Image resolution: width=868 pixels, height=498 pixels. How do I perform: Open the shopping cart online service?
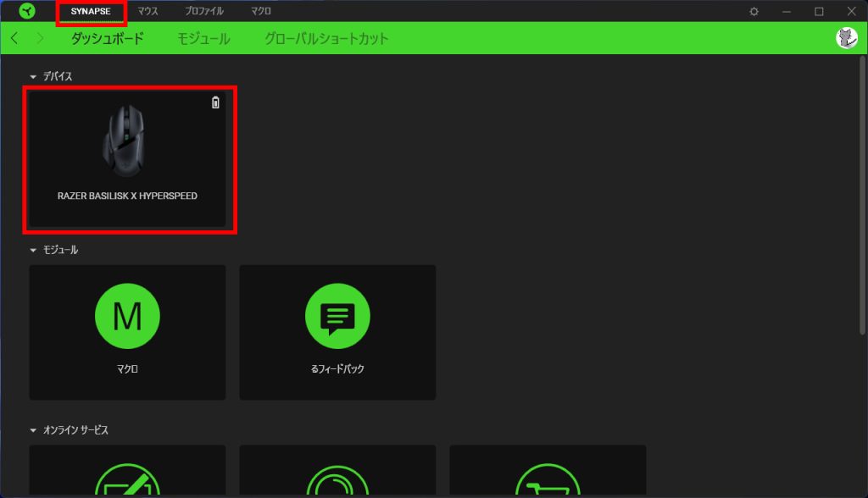pyautogui.click(x=548, y=470)
